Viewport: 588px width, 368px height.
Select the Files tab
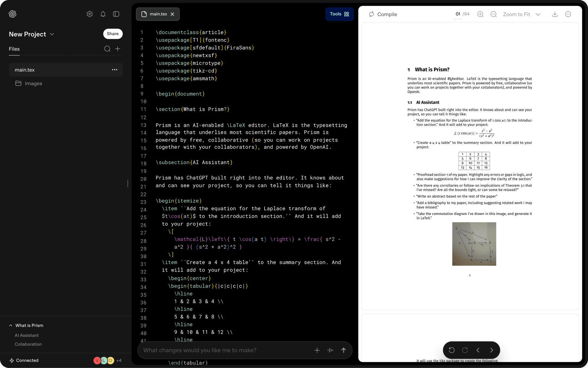[14, 49]
